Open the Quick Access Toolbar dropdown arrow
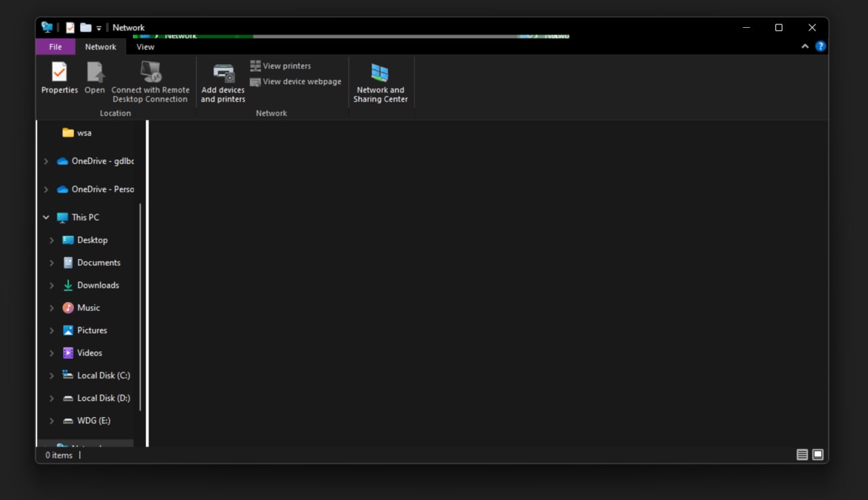The width and height of the screenshot is (868, 500). click(x=98, y=28)
